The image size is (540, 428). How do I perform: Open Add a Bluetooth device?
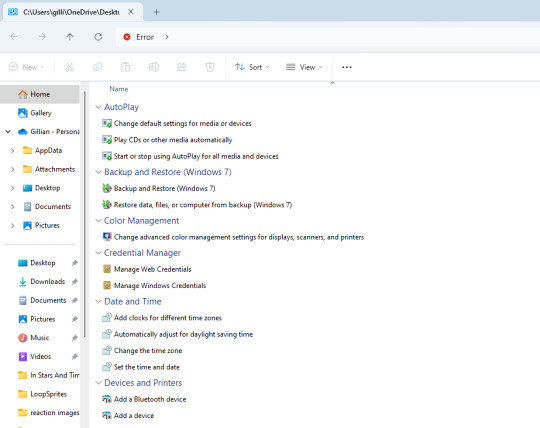[x=144, y=399]
